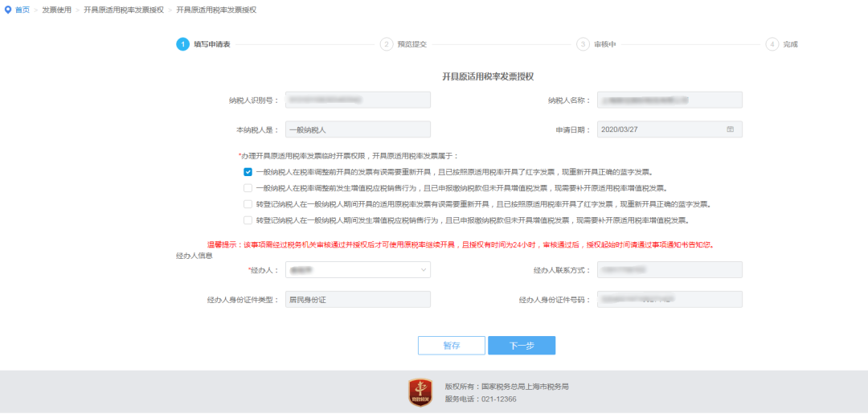The width and height of the screenshot is (868, 414).
Task: Select step 2 circle 预览提交
Action: click(x=387, y=44)
